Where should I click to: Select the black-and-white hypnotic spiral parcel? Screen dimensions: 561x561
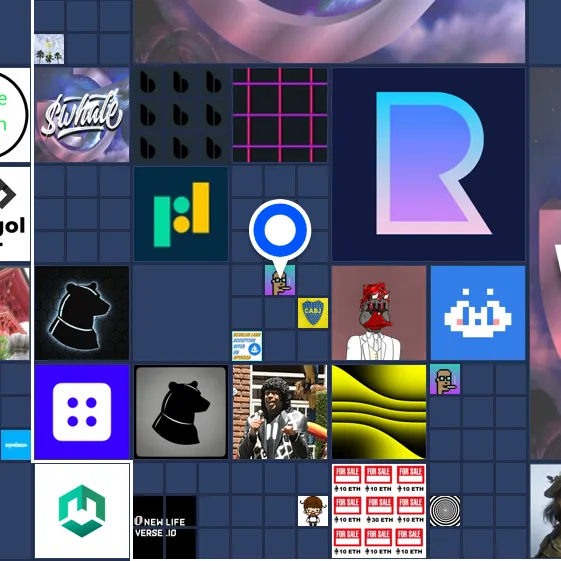pyautogui.click(x=445, y=511)
